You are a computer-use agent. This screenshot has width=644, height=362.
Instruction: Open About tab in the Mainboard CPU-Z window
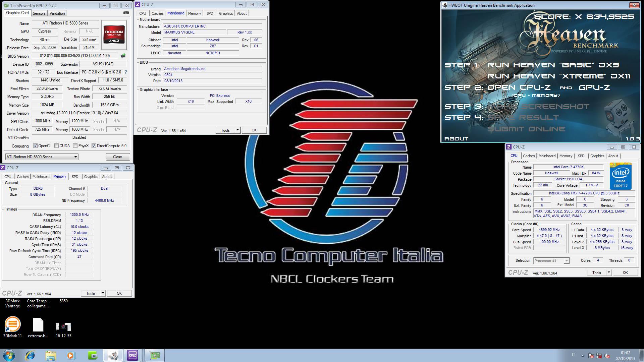tap(242, 13)
